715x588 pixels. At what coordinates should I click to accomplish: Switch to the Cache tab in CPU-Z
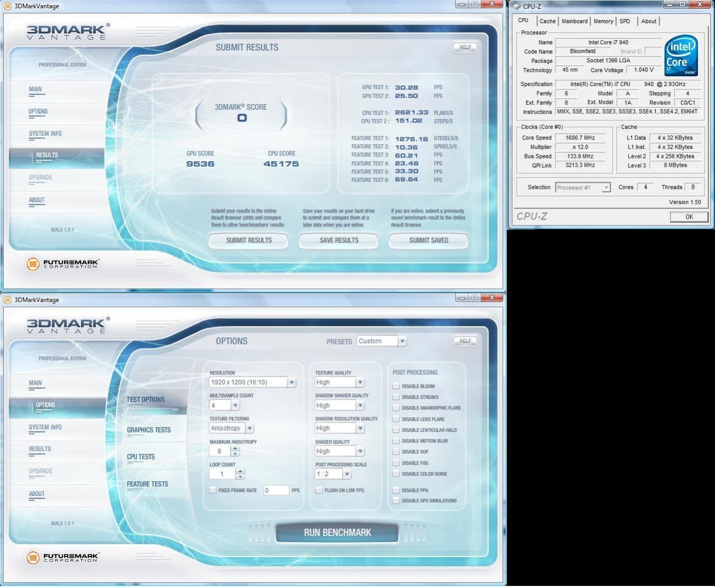click(547, 21)
